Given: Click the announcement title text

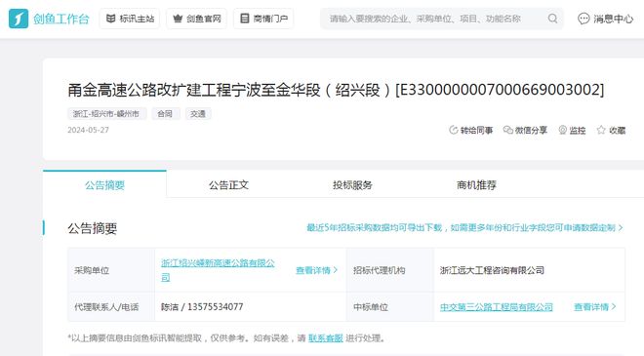Looking at the screenshot, I should coord(336,90).
